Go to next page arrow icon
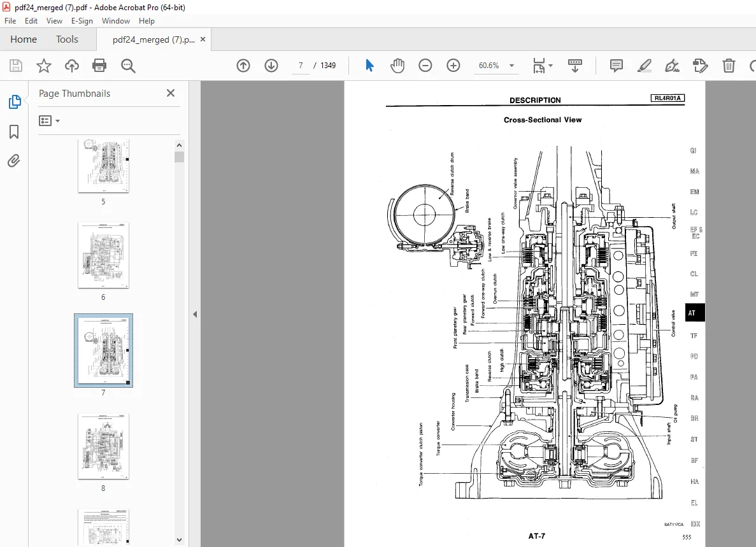Screen dimensions: 756x547 271,66
